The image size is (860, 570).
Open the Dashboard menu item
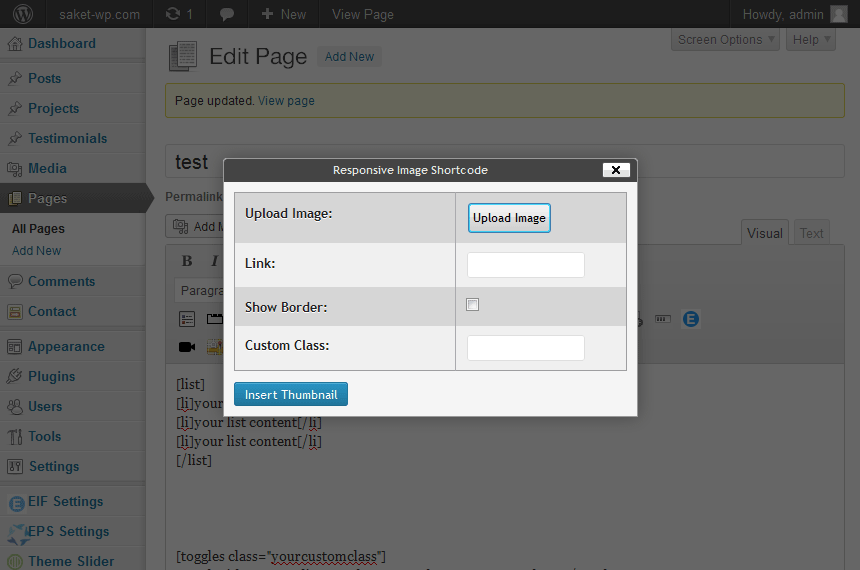click(x=61, y=43)
